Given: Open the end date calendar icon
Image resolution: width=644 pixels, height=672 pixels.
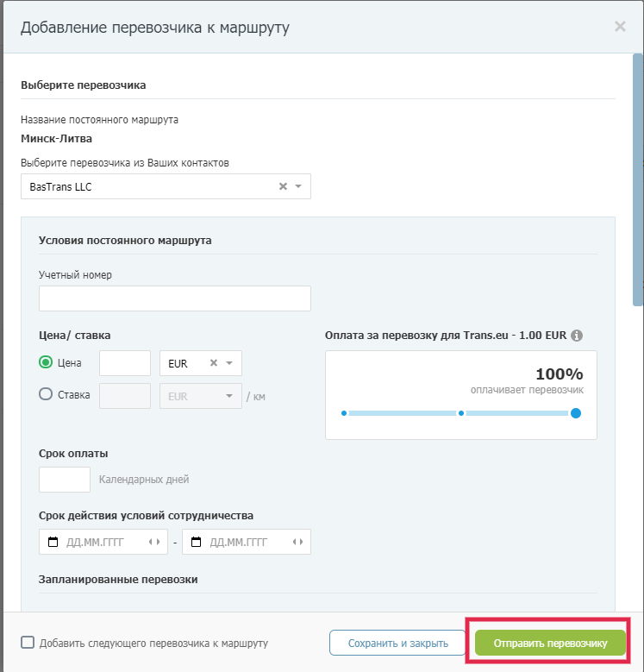Looking at the screenshot, I should coord(196,542).
